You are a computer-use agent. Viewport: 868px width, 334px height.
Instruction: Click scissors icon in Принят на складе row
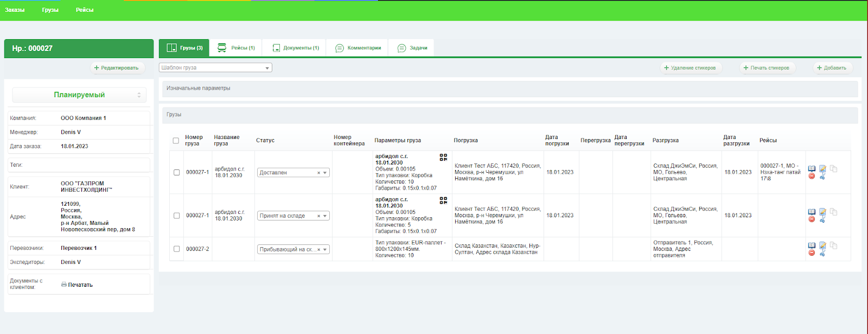[x=822, y=219]
